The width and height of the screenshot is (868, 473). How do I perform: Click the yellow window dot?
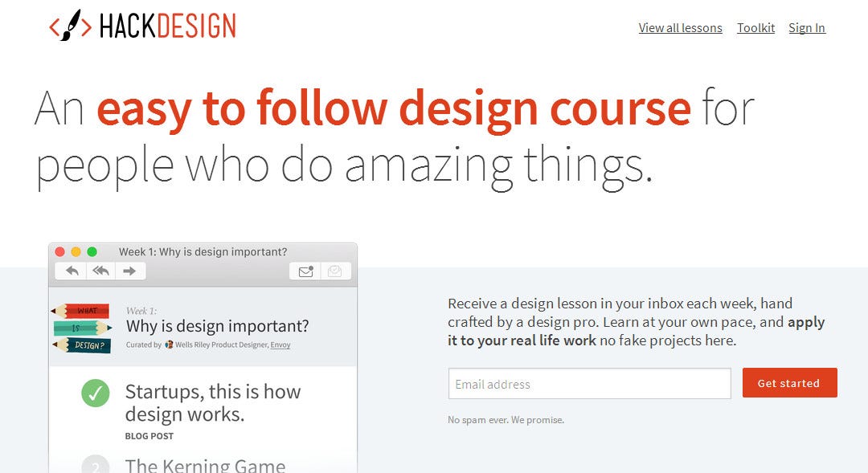[76, 251]
